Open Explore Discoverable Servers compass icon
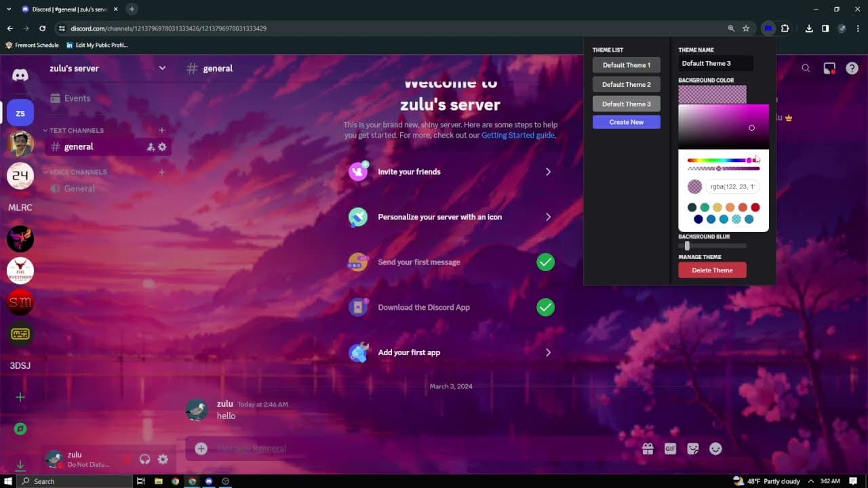This screenshot has height=488, width=868. pos(20,429)
